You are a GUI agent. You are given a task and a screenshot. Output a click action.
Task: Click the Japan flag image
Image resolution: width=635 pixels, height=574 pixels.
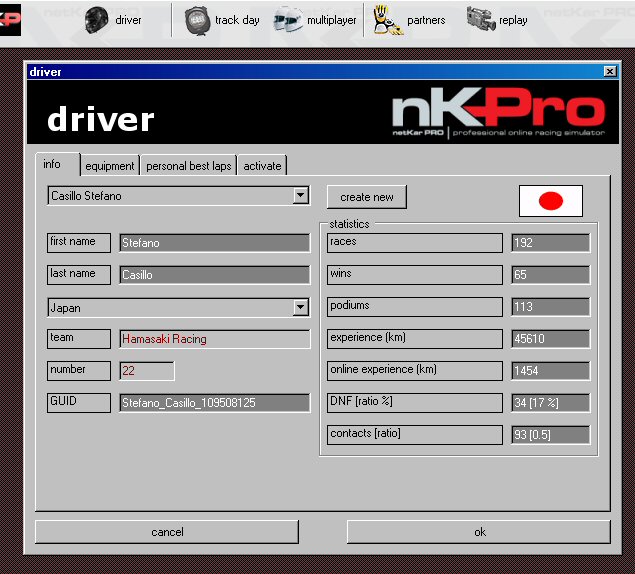click(551, 201)
